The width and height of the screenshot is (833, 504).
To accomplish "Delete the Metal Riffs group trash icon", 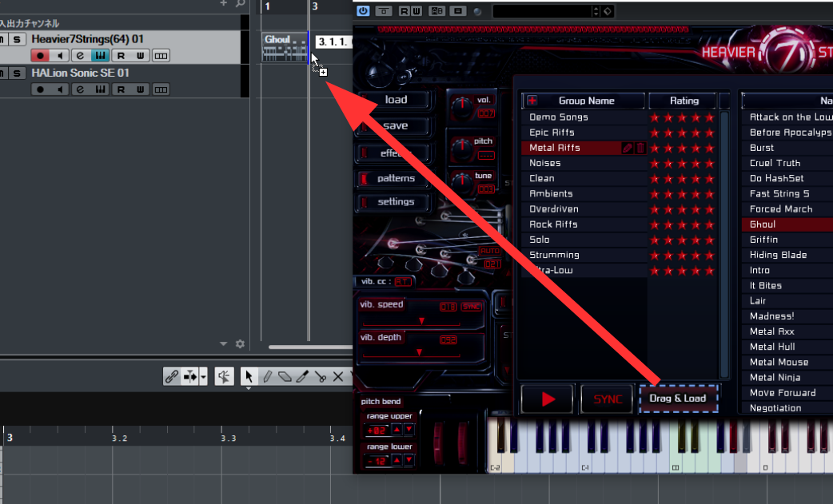I will tap(640, 148).
